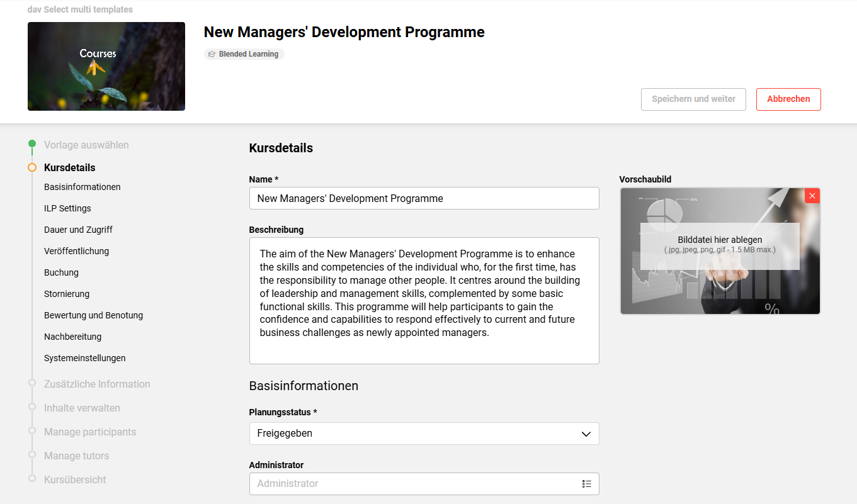Open Zusätzliche Information step

pos(97,384)
